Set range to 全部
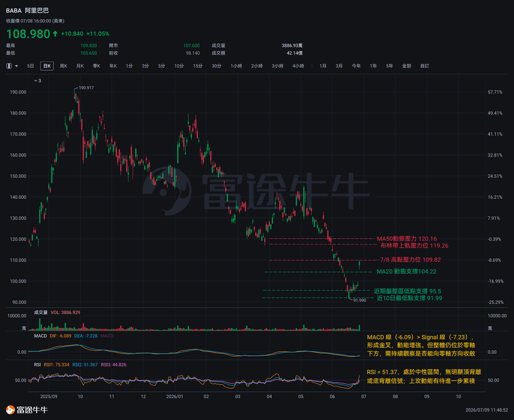Screen dimensions: 514x420 click(x=406, y=66)
